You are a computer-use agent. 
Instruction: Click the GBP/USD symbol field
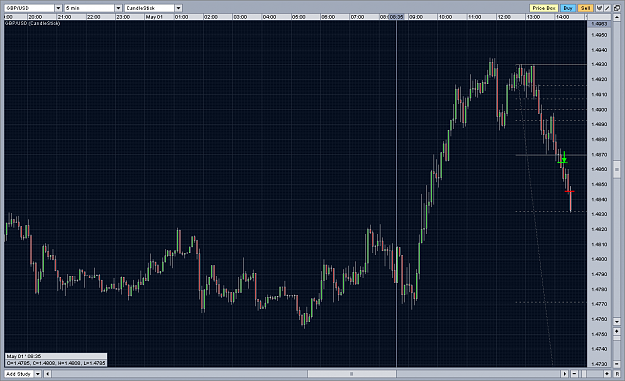[29, 8]
